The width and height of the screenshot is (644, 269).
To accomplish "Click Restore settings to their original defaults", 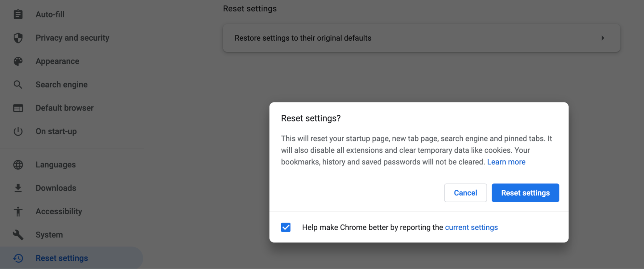I will pos(421,38).
